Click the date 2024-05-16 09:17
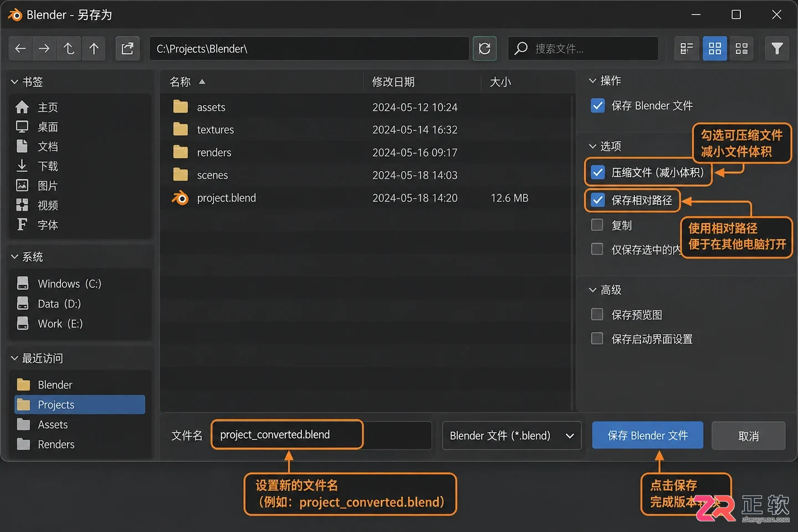The height and width of the screenshot is (532, 798). click(415, 152)
